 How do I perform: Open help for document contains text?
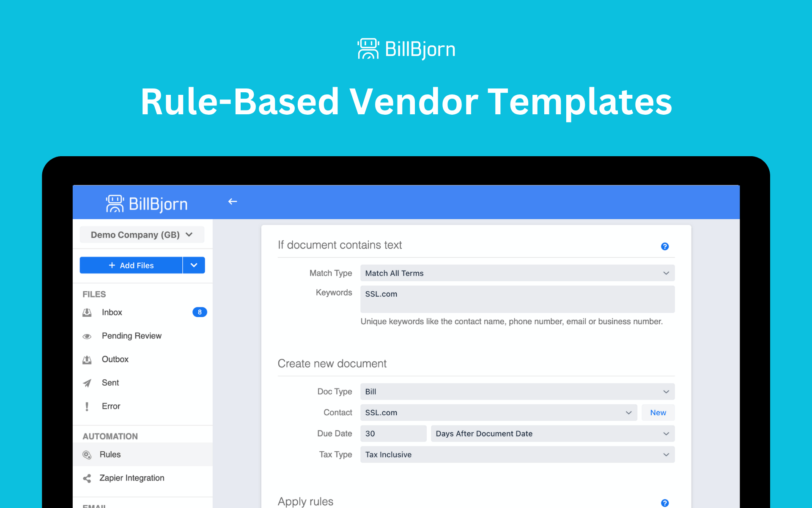coord(664,246)
